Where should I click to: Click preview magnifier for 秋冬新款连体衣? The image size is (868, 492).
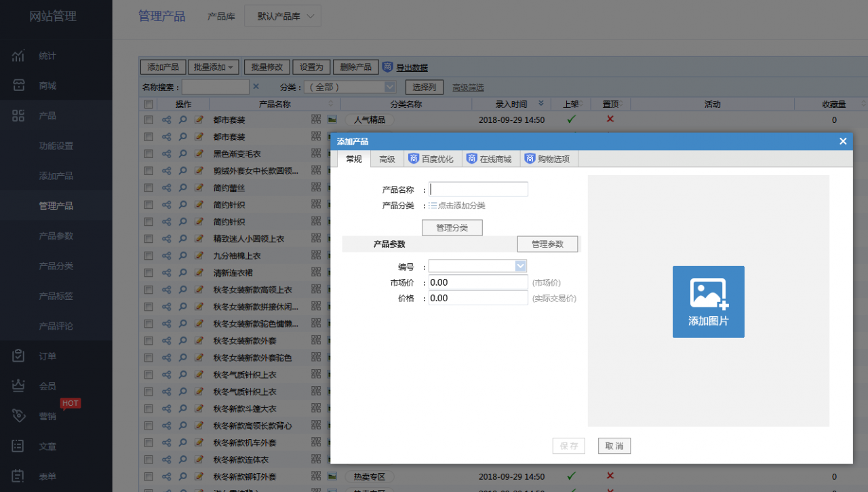pos(183,459)
